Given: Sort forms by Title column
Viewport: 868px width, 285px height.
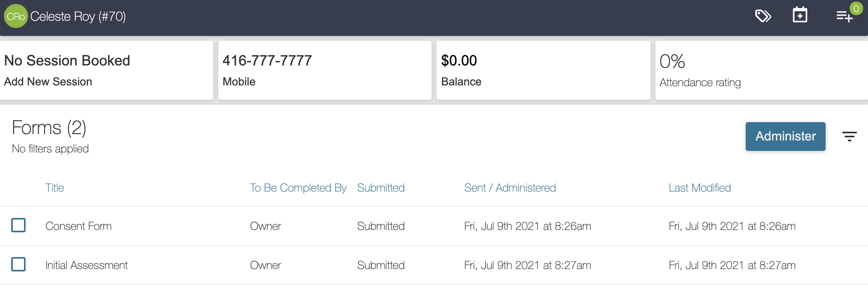Looking at the screenshot, I should click(x=54, y=188).
